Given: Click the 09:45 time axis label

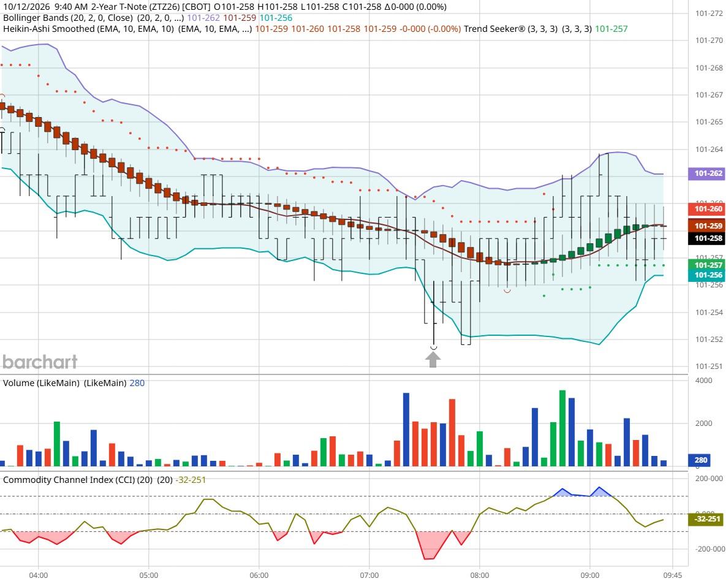Looking at the screenshot, I should tap(673, 575).
